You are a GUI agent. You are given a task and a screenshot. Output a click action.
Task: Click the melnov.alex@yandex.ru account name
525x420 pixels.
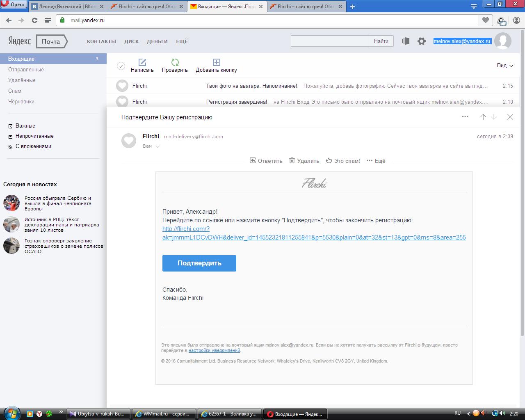coord(462,41)
